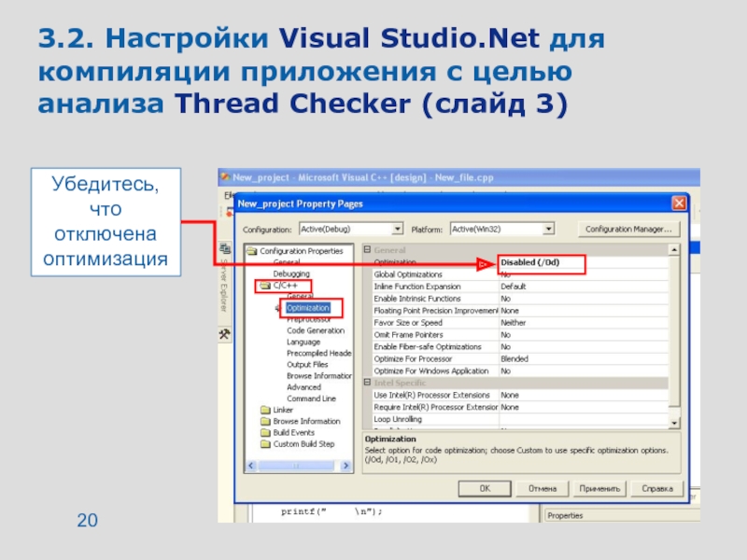Click the Default value of Inline Function Expansion
747x560 pixels.
pos(513,287)
